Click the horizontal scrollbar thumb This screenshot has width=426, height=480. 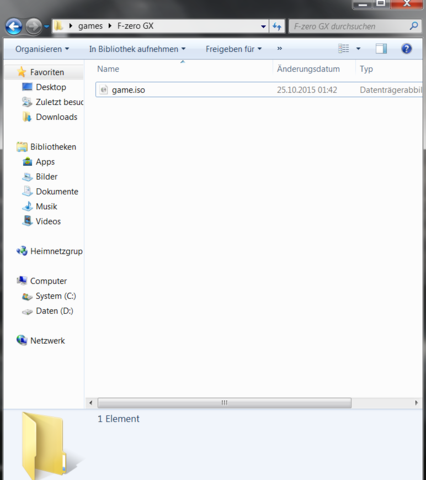(224, 403)
